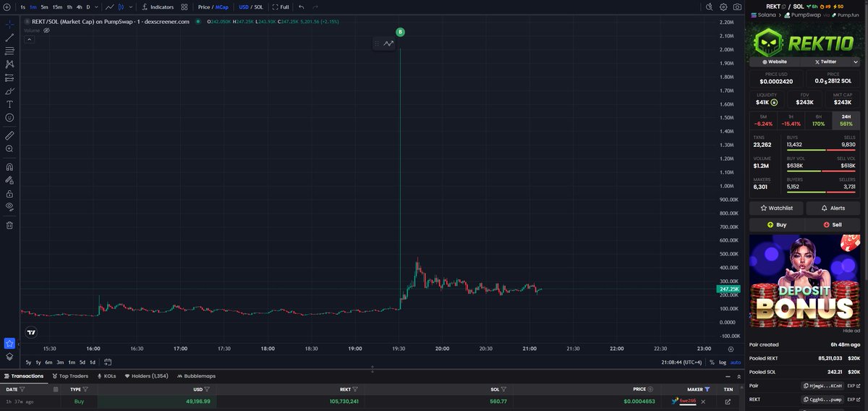Remove drawings with trash icon
Image resolution: width=868 pixels, height=411 pixels.
tap(9, 225)
